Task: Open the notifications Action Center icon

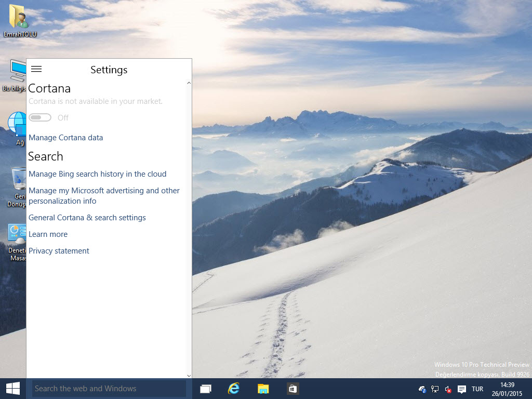Action: pos(461,389)
